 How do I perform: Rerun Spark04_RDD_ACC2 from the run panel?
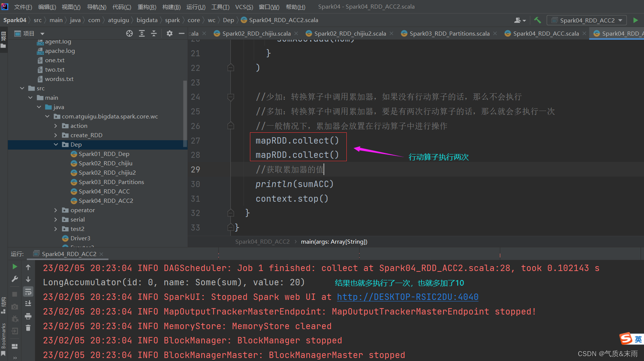[x=15, y=267]
